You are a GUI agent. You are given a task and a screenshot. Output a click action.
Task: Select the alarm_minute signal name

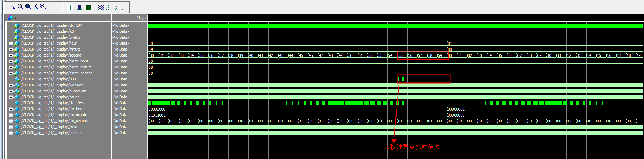point(57,67)
